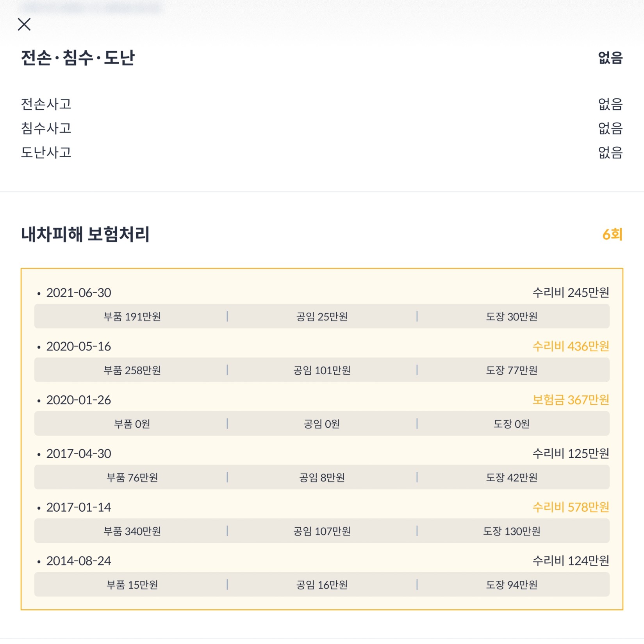Screen dimensions: 644x644
Task: Select the 2021-06-30 claim entry date
Action: pos(78,293)
